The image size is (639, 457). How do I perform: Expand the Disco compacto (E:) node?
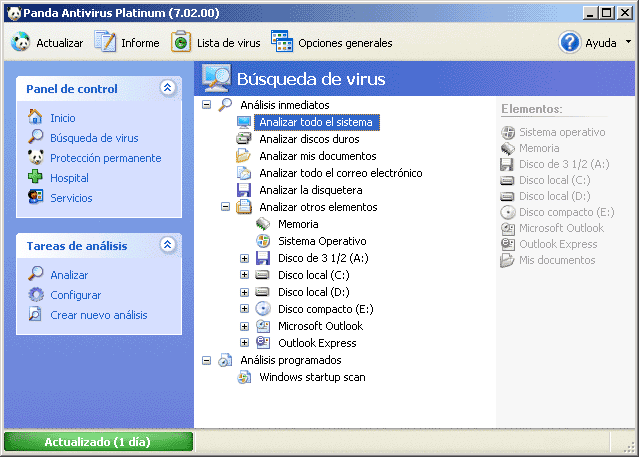click(244, 309)
